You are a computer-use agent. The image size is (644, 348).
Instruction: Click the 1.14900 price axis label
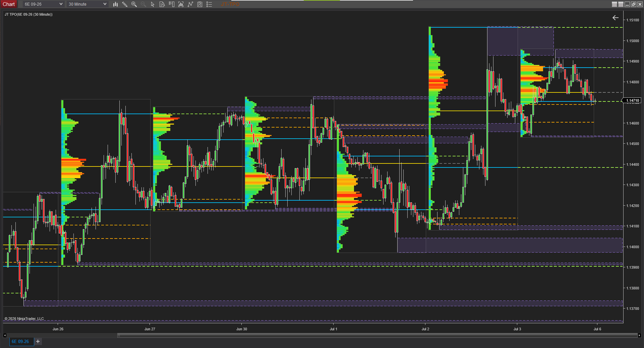[x=633, y=61]
